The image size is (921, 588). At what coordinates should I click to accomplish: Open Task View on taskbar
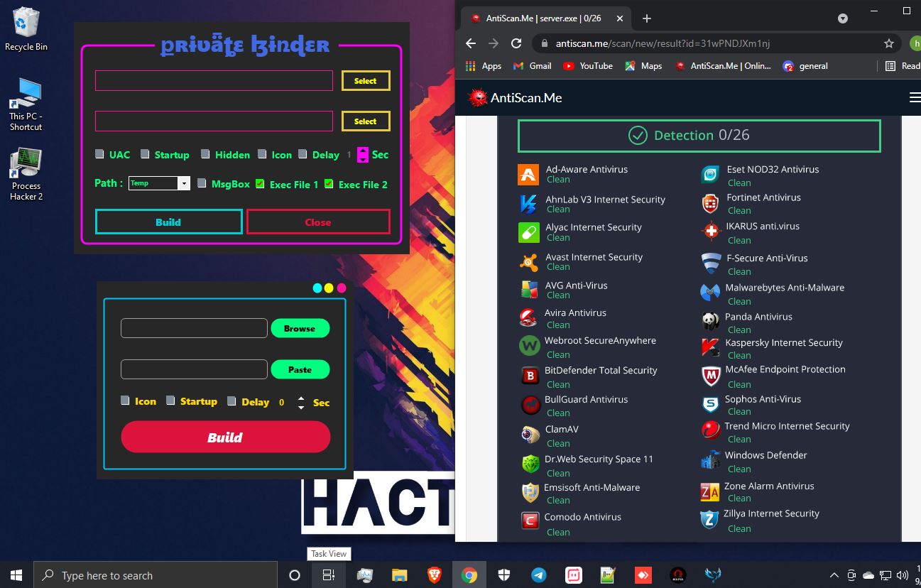[x=329, y=575]
